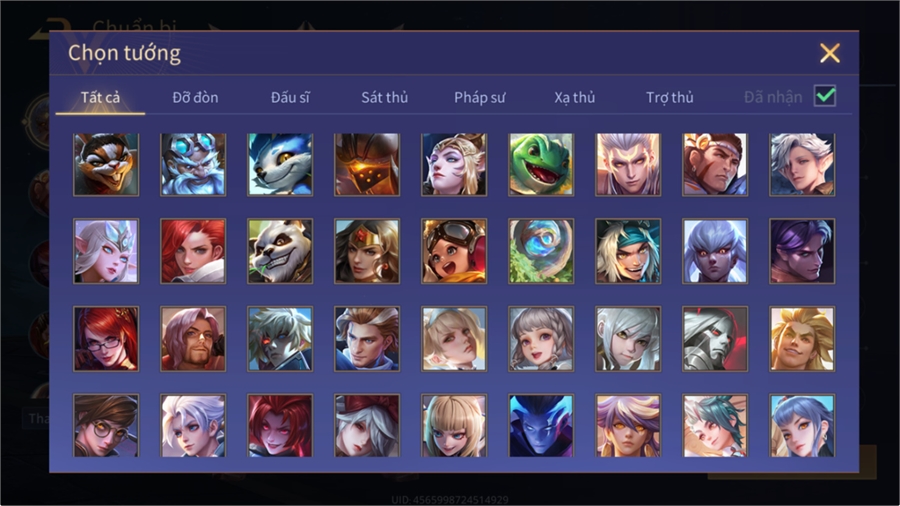Image resolution: width=900 pixels, height=506 pixels.
Task: Open the Đấu sĩ tab
Action: coord(290,98)
